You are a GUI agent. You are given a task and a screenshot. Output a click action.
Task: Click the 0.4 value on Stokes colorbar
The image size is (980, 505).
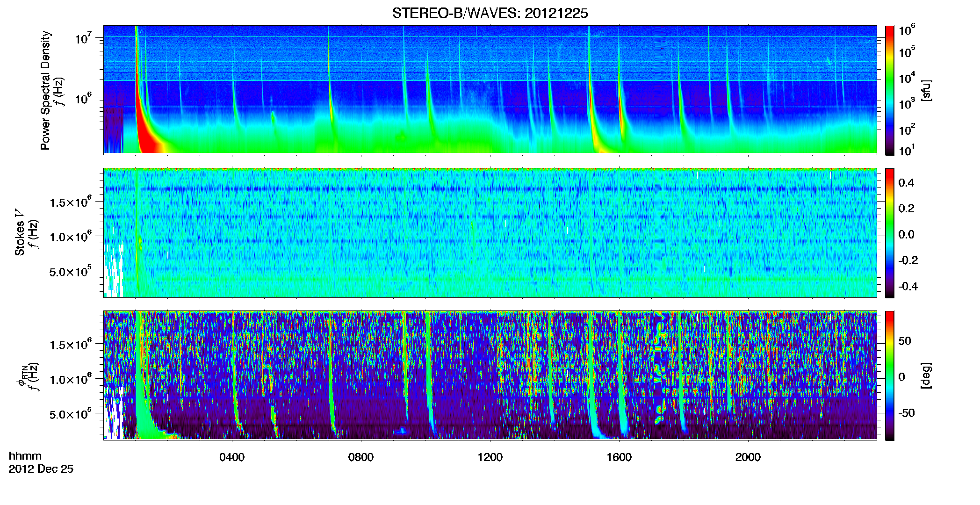tap(906, 183)
